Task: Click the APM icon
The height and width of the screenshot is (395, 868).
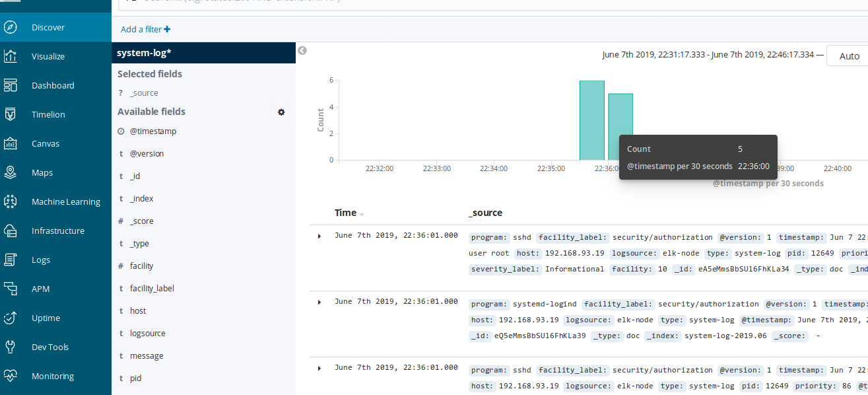Action: [10, 289]
